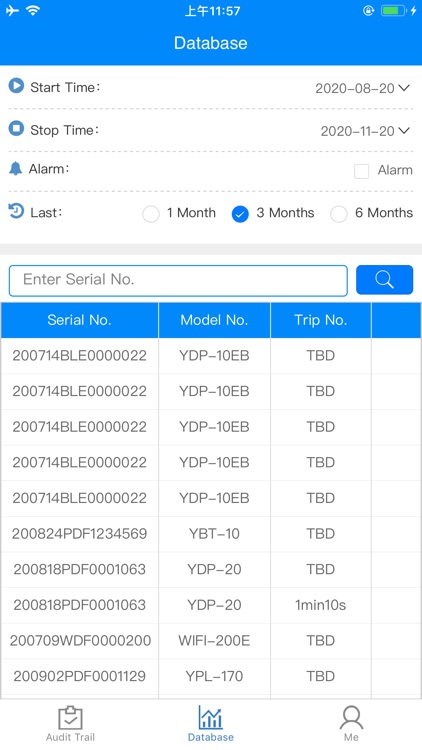The height and width of the screenshot is (750, 422).
Task: Click model cell YBT-10
Action: (214, 534)
